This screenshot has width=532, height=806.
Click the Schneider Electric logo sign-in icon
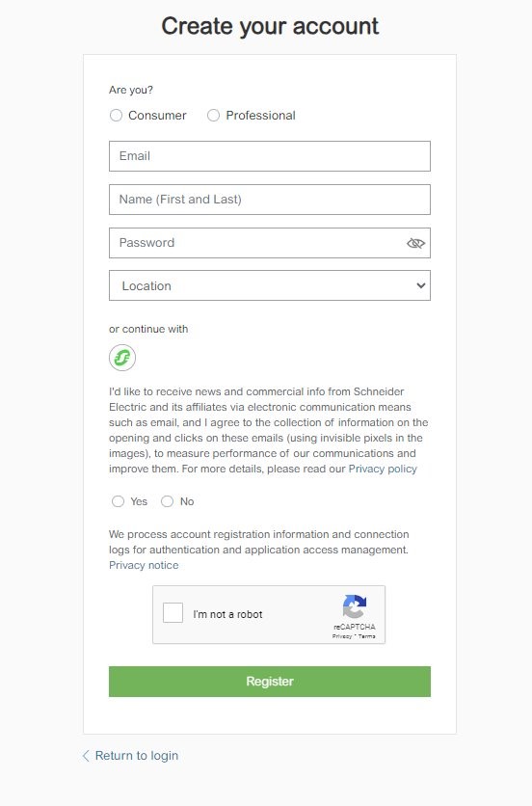pyautogui.click(x=122, y=358)
